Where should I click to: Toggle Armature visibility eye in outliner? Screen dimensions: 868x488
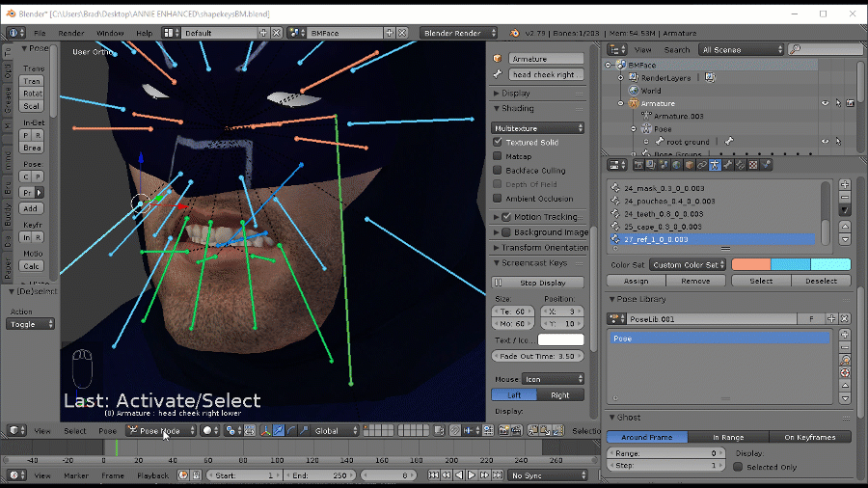coord(825,103)
